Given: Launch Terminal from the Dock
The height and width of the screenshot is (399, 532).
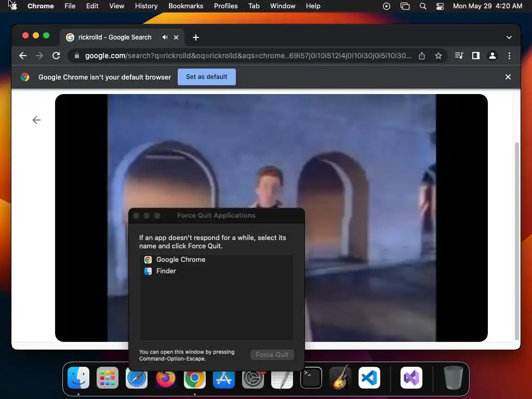Looking at the screenshot, I should tap(311, 378).
